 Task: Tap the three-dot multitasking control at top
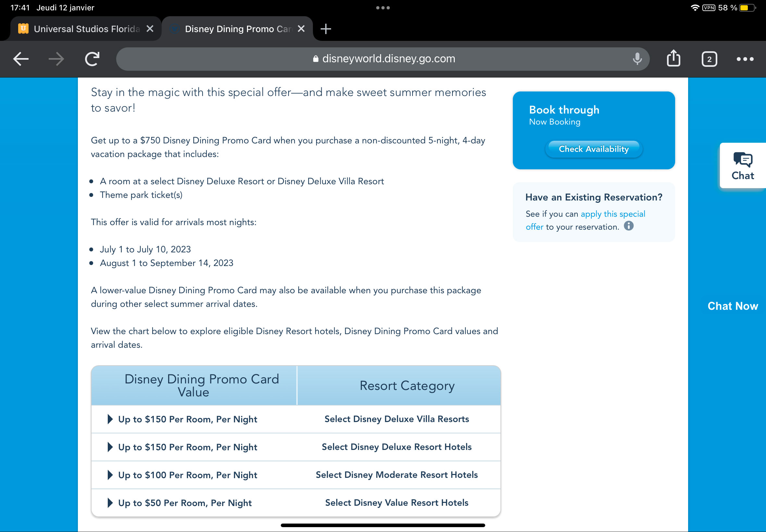click(383, 8)
